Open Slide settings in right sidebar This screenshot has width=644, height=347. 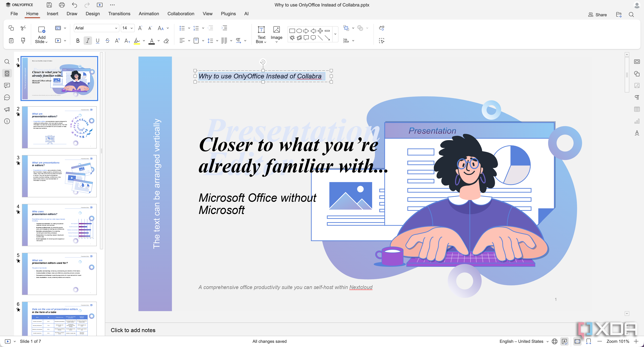click(x=637, y=62)
